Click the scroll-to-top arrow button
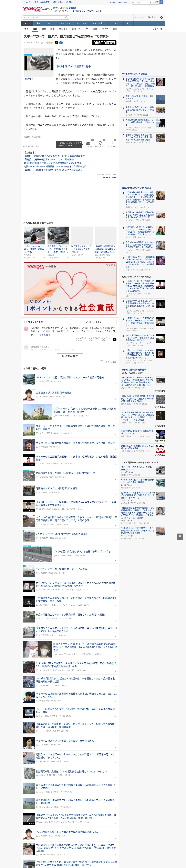Screen dimensions: 186x868 180,537
